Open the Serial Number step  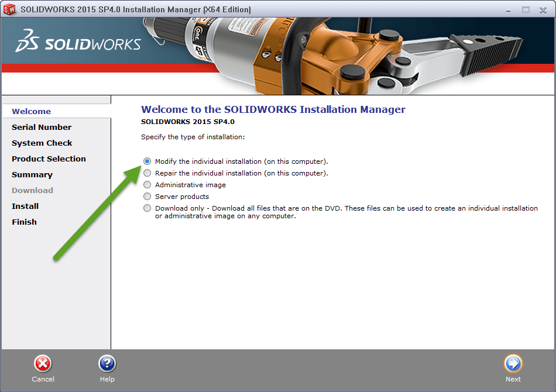coord(42,127)
